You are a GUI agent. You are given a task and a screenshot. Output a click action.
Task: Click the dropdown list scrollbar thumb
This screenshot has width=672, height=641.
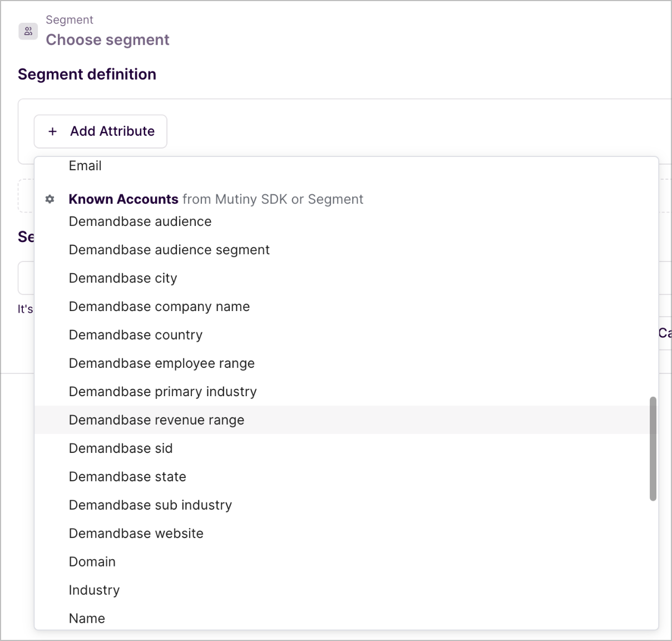tap(653, 448)
